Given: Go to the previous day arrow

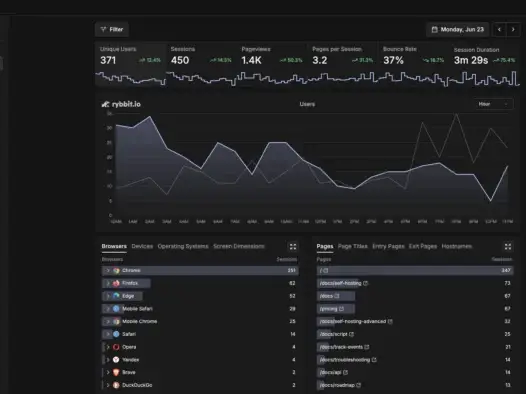Looking at the screenshot, I should (x=499, y=30).
